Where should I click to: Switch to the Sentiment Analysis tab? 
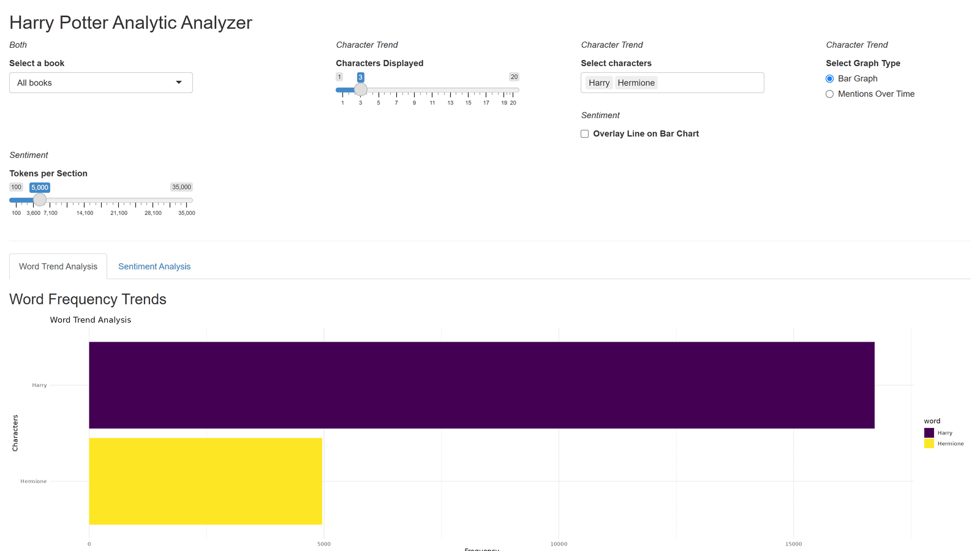pyautogui.click(x=154, y=266)
